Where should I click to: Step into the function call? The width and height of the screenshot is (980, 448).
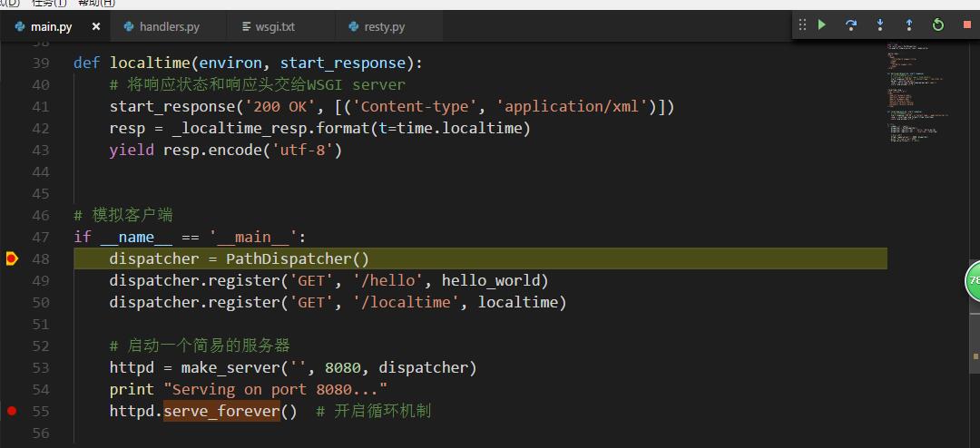click(x=880, y=25)
